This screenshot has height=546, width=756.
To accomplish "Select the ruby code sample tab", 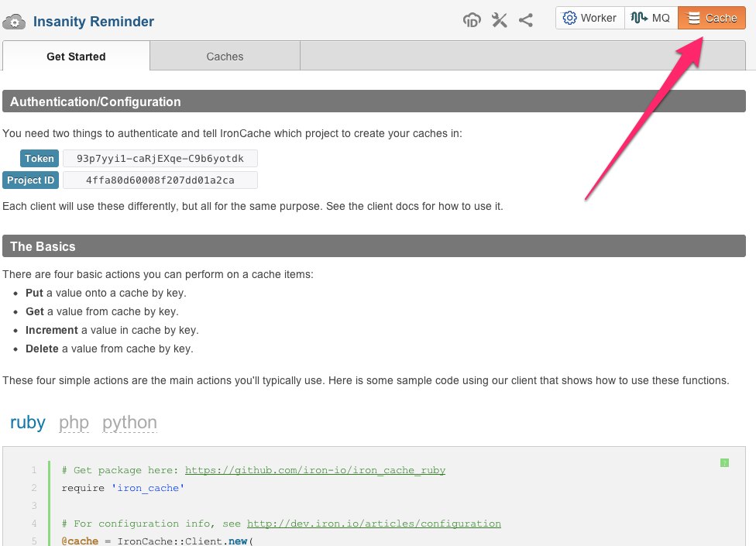I will pyautogui.click(x=27, y=423).
